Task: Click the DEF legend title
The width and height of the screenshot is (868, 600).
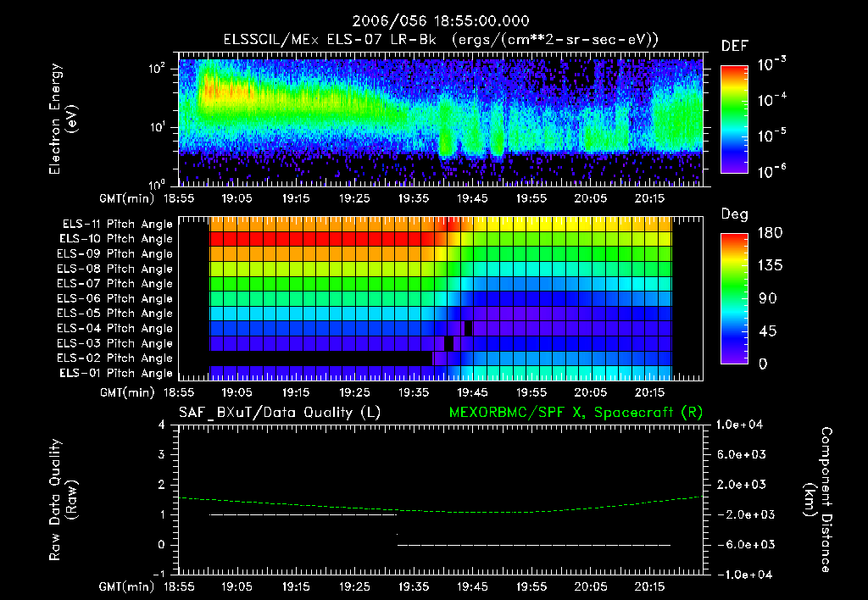Action: pos(734,46)
